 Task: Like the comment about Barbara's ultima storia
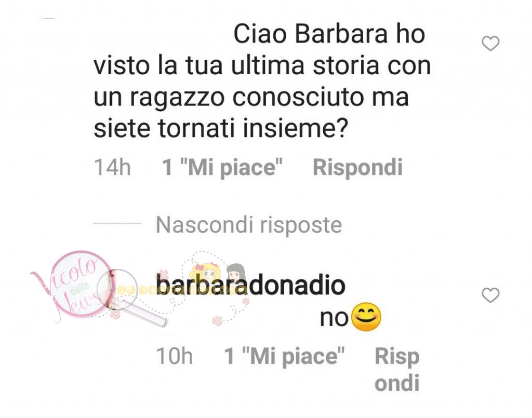pos(490,44)
